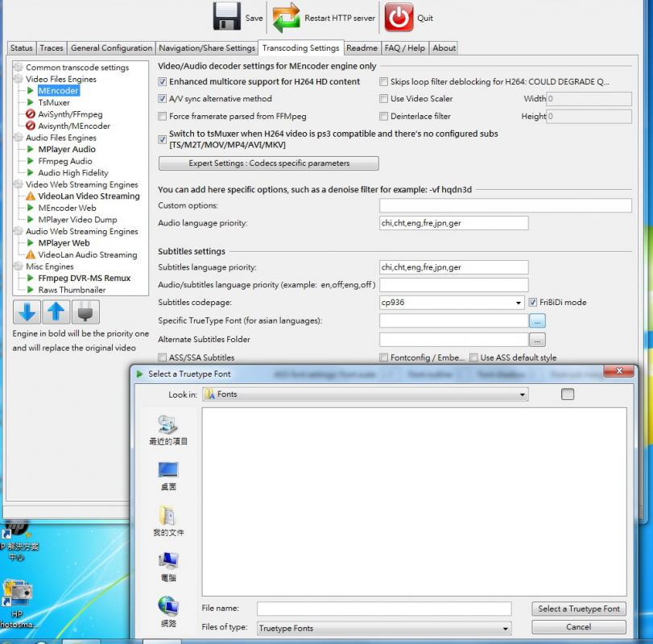Open the Subtitles codepage dropdown
The image size is (653, 644).
[x=519, y=303]
